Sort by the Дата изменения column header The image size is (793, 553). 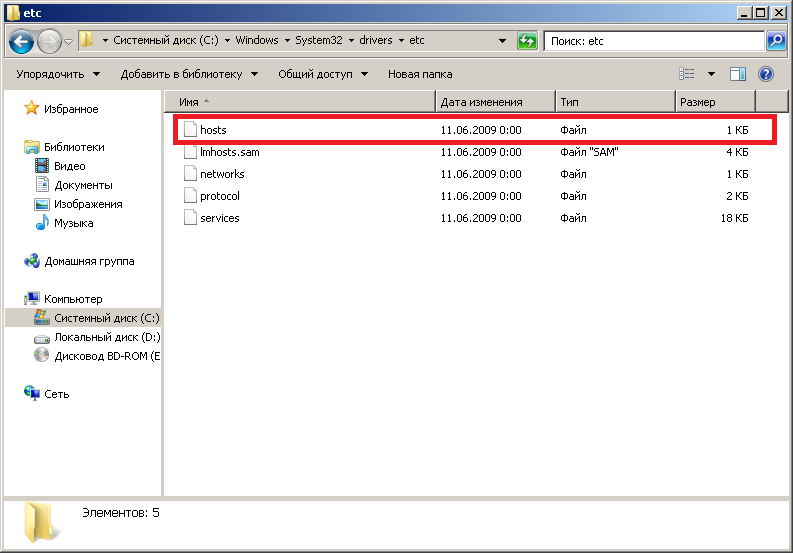tap(482, 102)
